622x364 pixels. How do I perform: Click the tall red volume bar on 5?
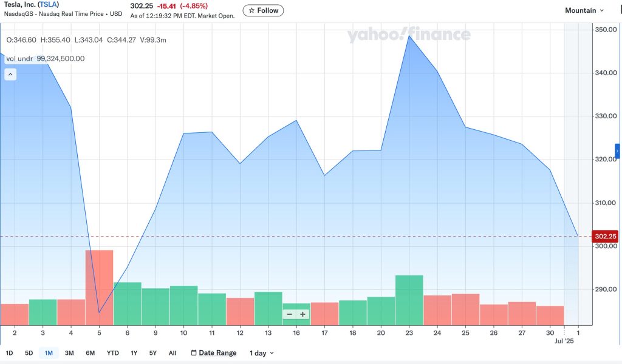coord(99,288)
